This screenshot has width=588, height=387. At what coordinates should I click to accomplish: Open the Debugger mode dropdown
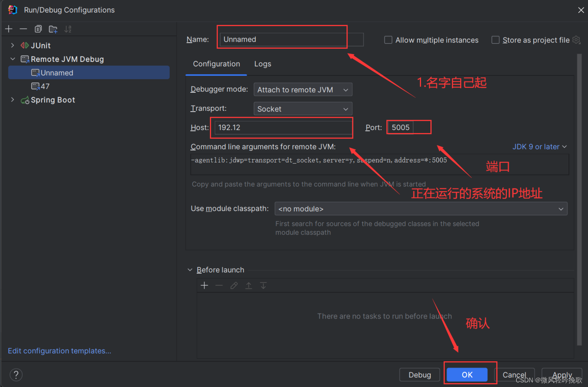pyautogui.click(x=303, y=90)
